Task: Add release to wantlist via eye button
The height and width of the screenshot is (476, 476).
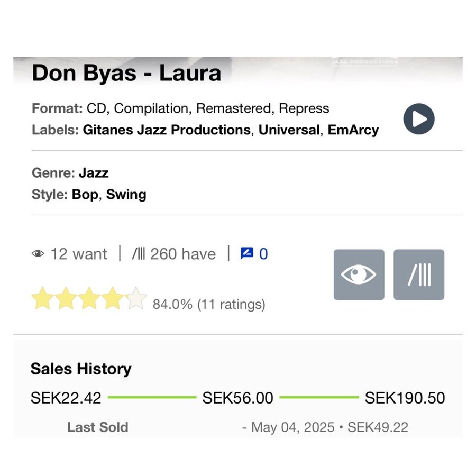Action: (x=359, y=274)
